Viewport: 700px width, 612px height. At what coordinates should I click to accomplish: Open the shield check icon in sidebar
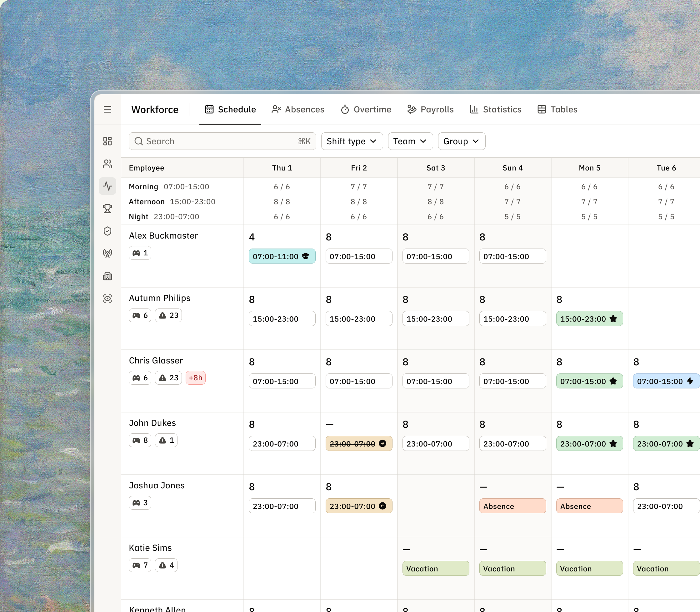coord(107,231)
